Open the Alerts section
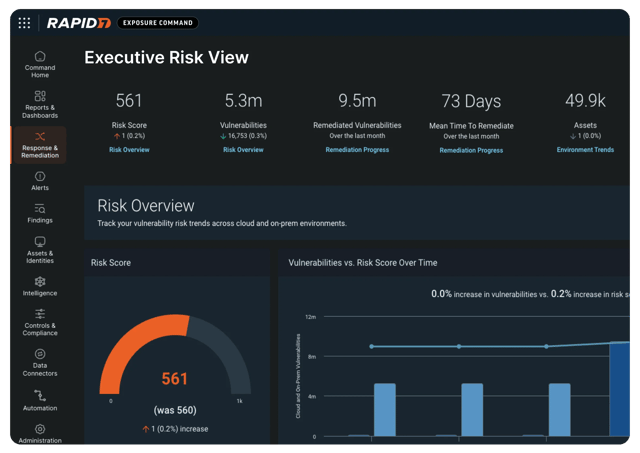Image resolution: width=640 pixels, height=453 pixels. click(x=40, y=181)
